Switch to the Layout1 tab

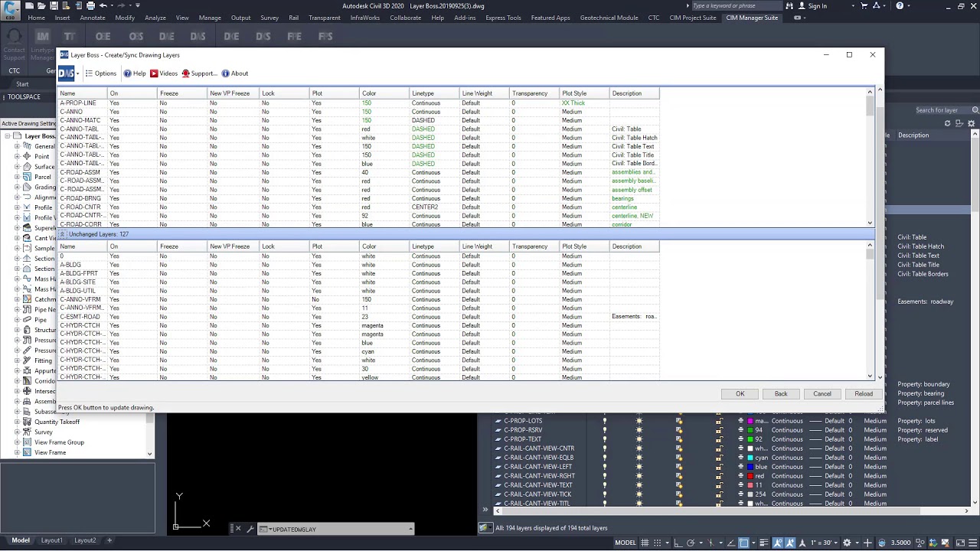click(x=51, y=540)
